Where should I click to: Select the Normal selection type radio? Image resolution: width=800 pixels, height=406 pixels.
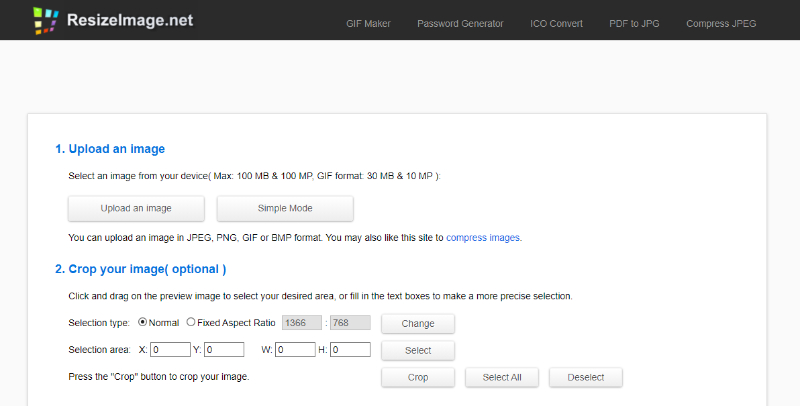pyautogui.click(x=143, y=322)
